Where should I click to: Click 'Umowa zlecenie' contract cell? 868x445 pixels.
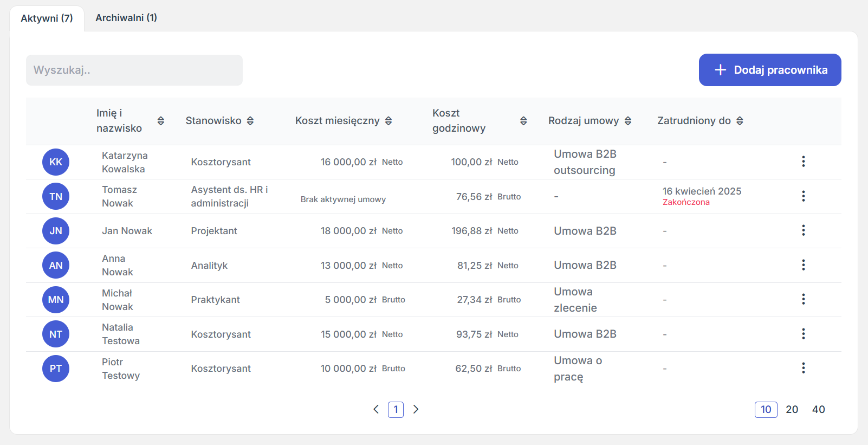575,300
